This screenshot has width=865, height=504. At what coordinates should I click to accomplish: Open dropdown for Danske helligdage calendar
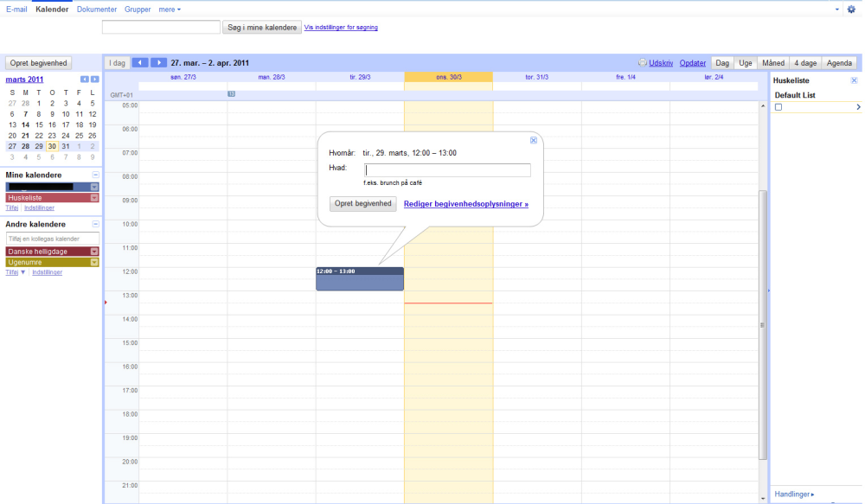(94, 252)
